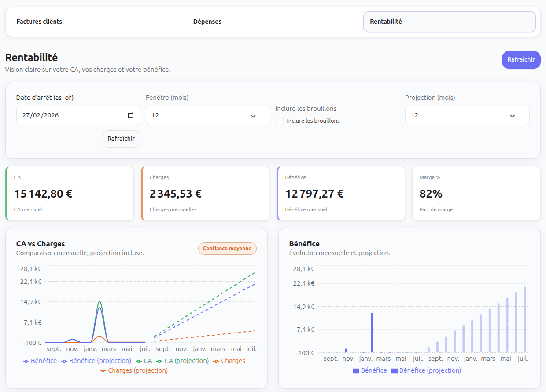
Task: Click the purple Rafraîchir button at top right
Action: tap(521, 59)
